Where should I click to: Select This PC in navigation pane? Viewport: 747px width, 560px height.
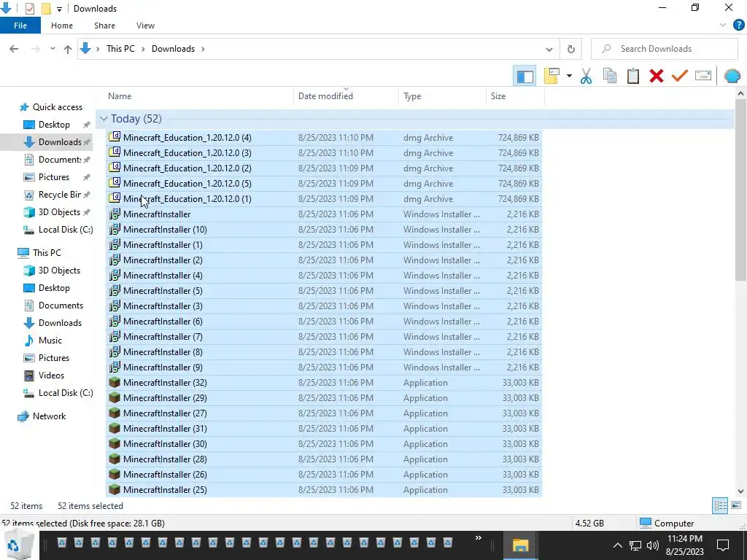[47, 253]
